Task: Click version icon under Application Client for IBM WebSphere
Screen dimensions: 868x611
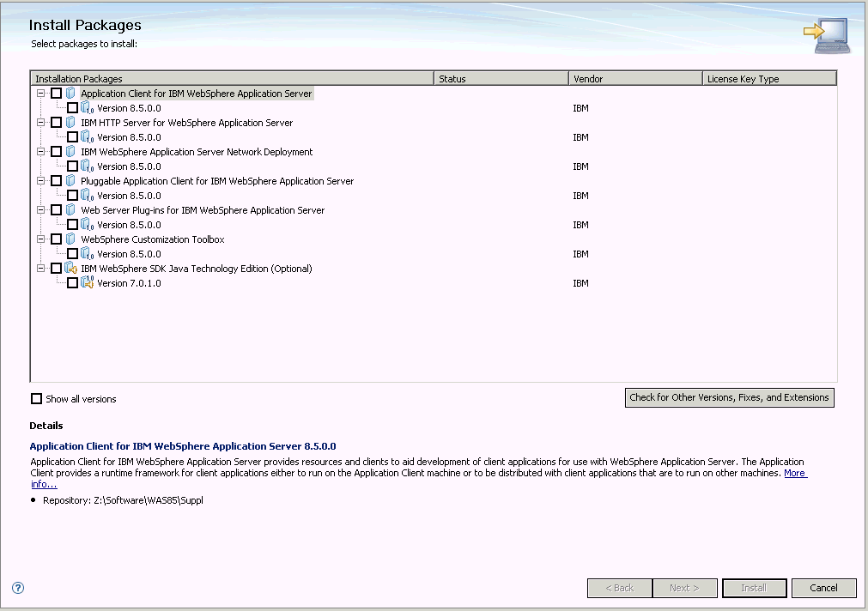Action: 88,108
